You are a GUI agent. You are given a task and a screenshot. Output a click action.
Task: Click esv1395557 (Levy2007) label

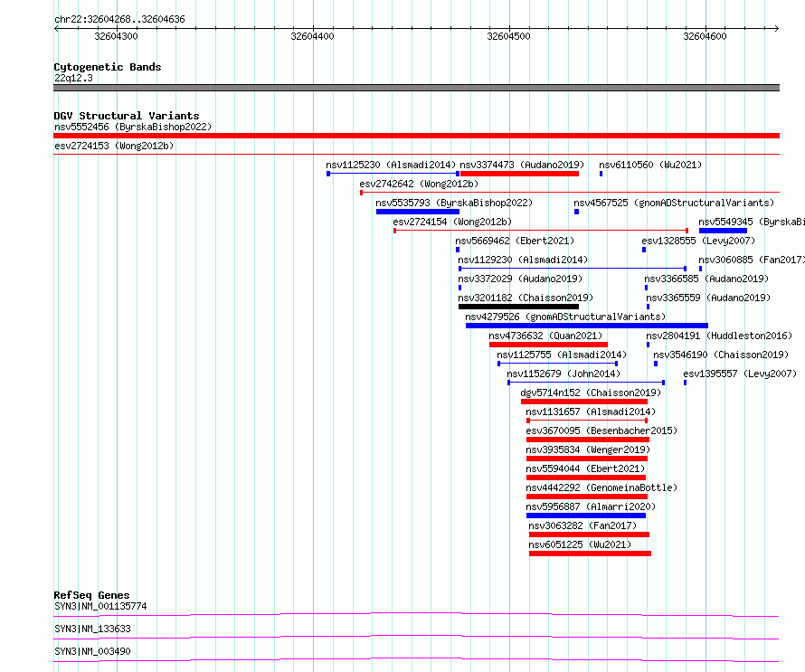[740, 374]
